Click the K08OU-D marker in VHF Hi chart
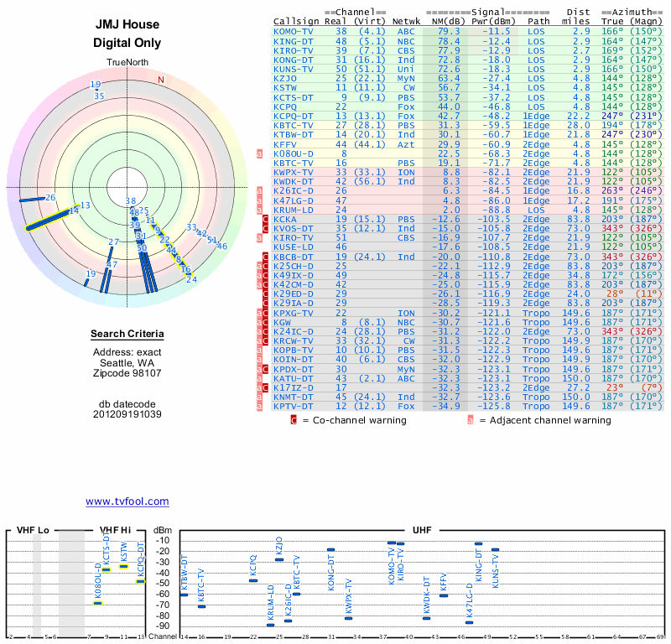This screenshot has width=671, height=644. (98, 604)
